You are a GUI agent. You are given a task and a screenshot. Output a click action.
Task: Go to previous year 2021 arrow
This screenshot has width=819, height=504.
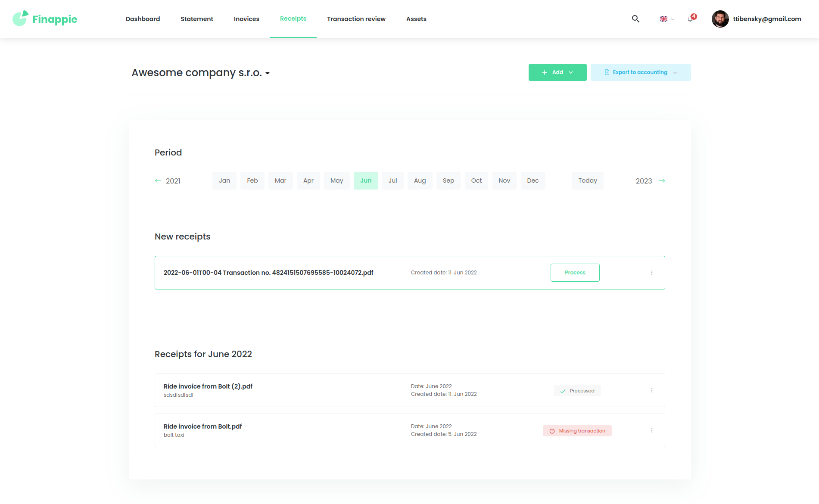point(158,181)
